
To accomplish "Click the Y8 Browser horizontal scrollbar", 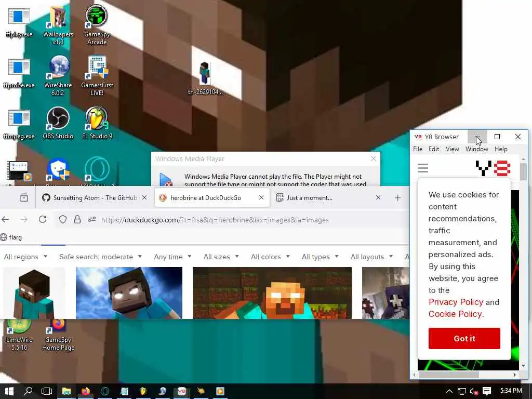I will [448, 375].
